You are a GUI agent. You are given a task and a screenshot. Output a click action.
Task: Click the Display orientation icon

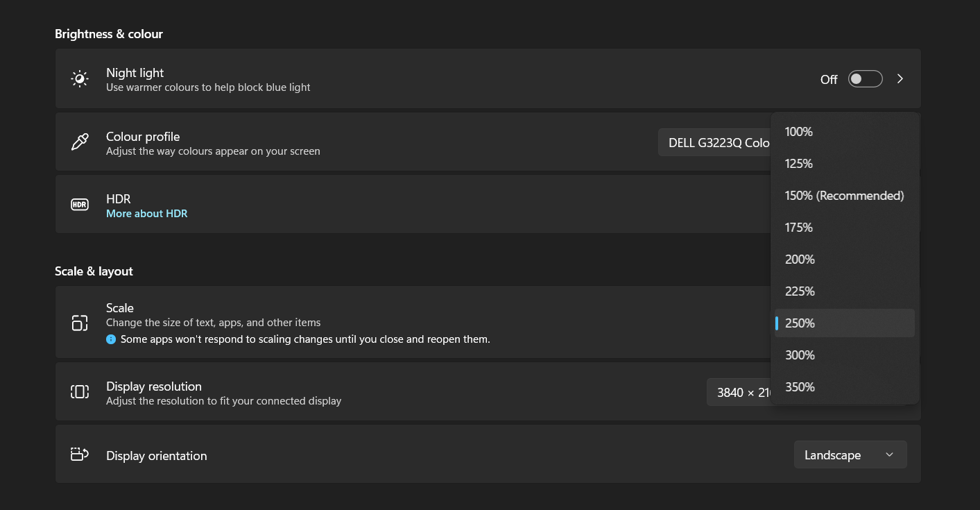pos(80,454)
